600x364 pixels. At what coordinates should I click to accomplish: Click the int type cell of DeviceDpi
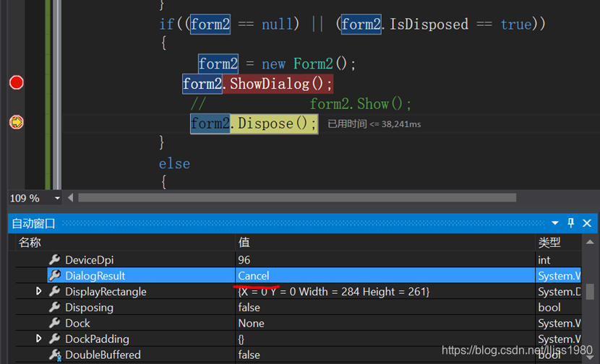(x=544, y=260)
